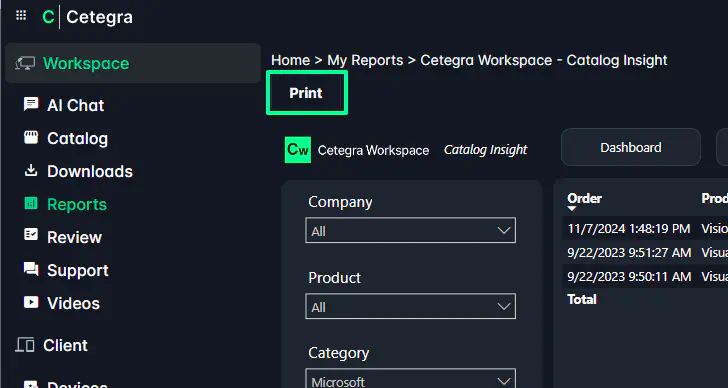
Task: Open the Support page
Action: [x=78, y=271]
